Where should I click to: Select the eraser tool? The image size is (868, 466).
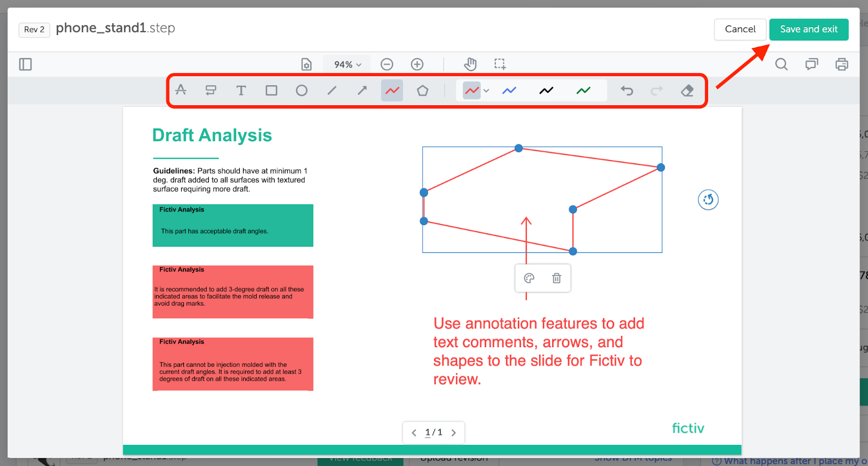tap(687, 90)
